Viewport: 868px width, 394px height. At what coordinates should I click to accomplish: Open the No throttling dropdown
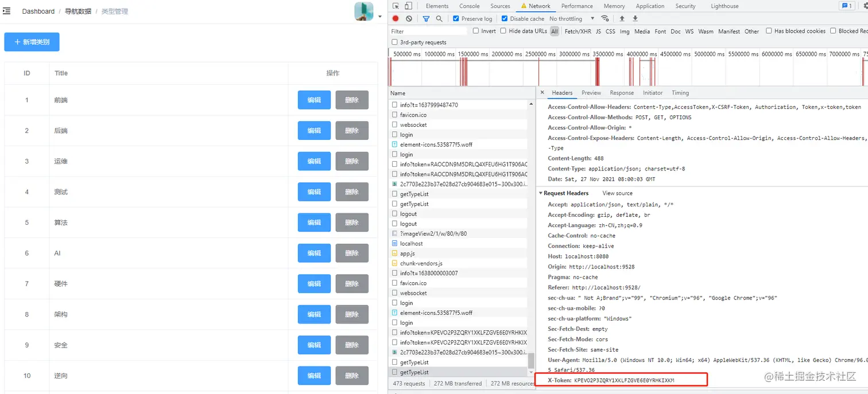tap(572, 18)
